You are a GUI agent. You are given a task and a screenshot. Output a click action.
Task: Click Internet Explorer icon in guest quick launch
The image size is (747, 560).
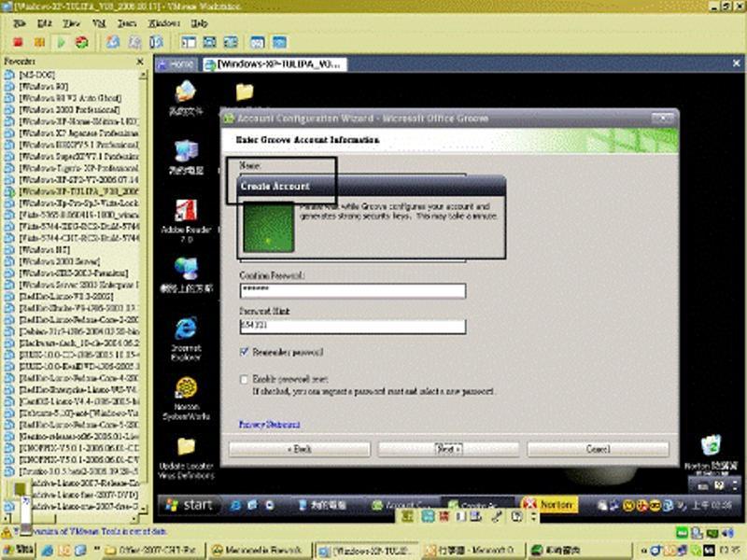[235, 505]
